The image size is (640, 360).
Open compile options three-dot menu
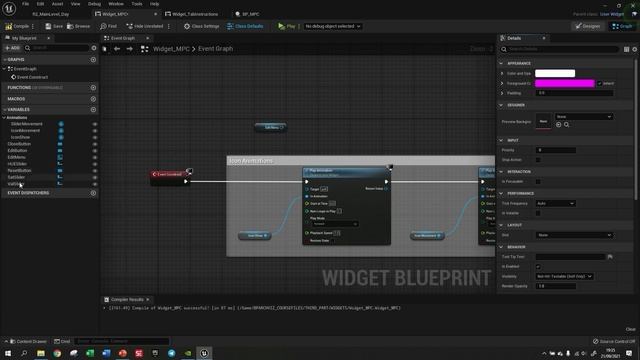(x=33, y=26)
